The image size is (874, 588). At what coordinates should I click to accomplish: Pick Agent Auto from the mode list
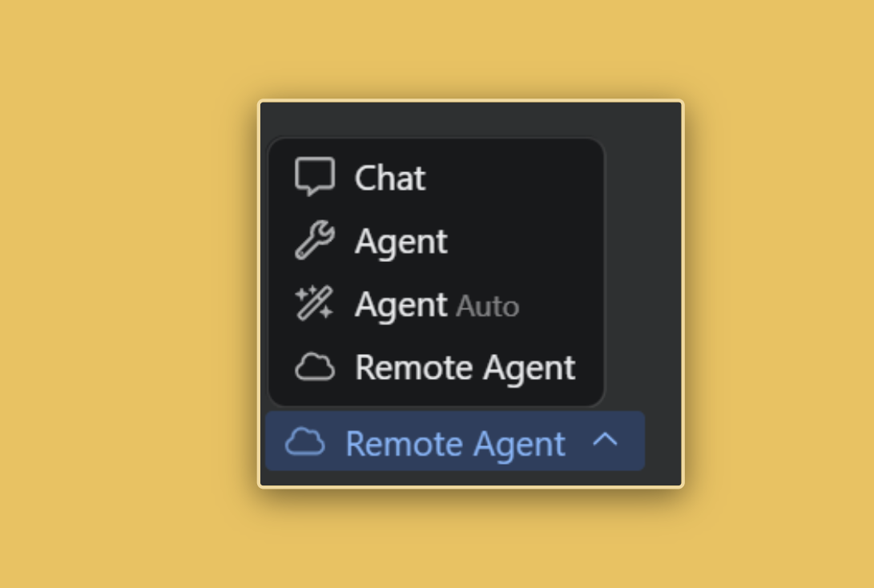point(436,304)
